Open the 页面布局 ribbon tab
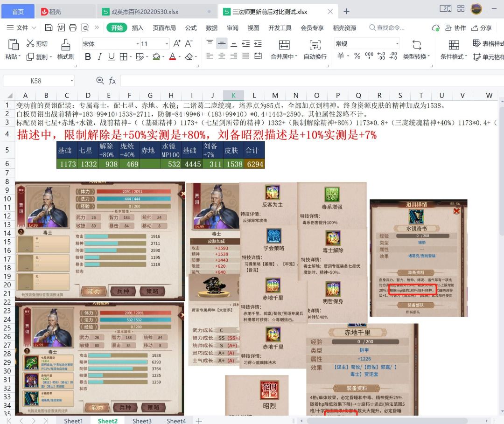504x424 pixels. pyautogui.click(x=164, y=28)
